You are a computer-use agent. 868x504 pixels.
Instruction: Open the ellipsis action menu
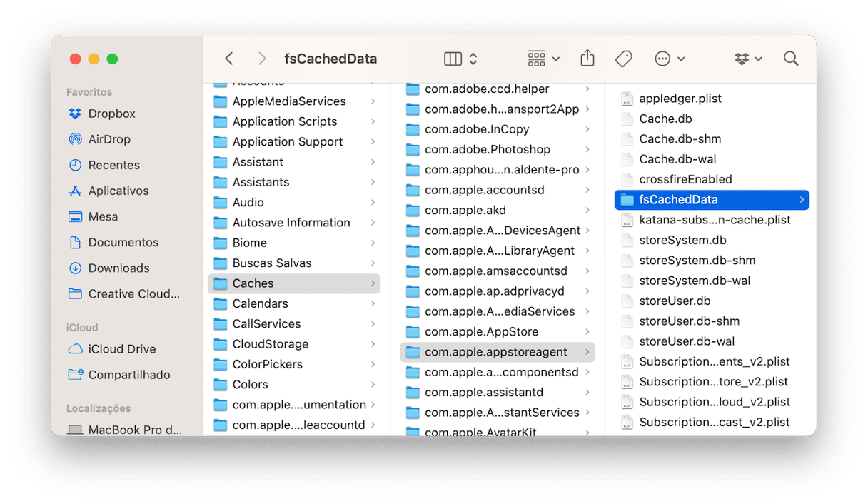[x=670, y=59]
